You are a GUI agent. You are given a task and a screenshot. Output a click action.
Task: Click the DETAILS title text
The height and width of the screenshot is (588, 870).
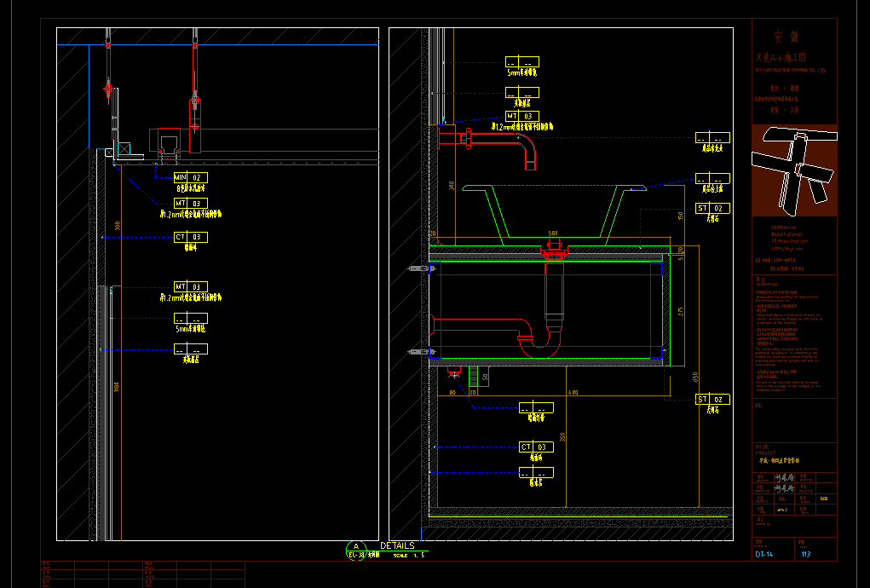pyautogui.click(x=397, y=545)
